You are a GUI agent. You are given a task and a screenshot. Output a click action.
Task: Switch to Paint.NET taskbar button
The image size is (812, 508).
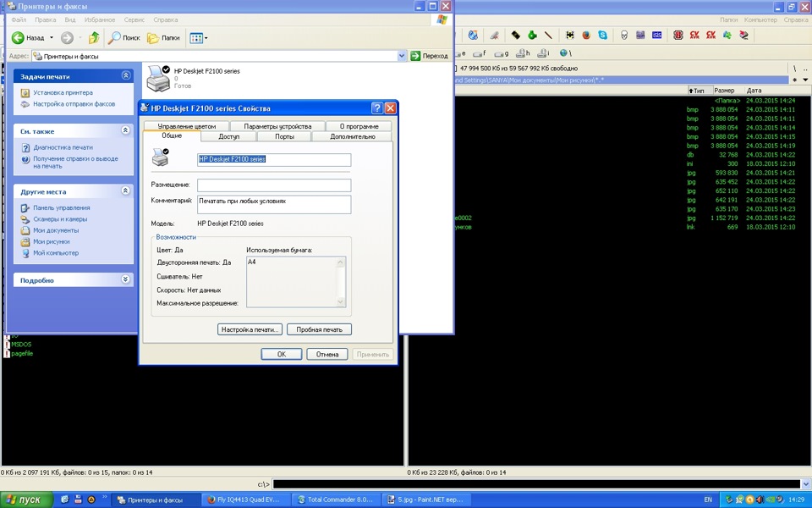point(428,500)
